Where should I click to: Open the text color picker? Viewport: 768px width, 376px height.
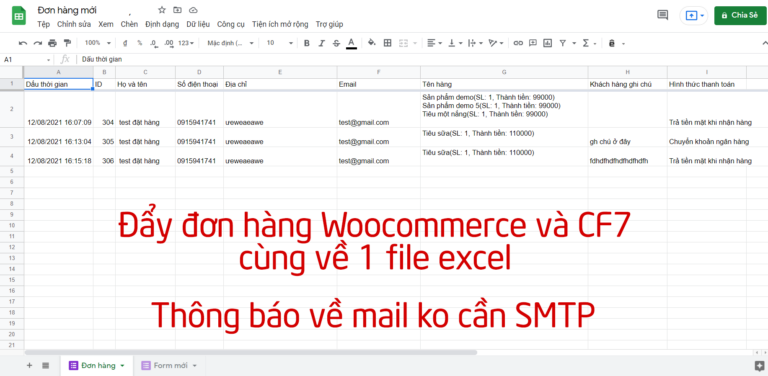point(351,44)
